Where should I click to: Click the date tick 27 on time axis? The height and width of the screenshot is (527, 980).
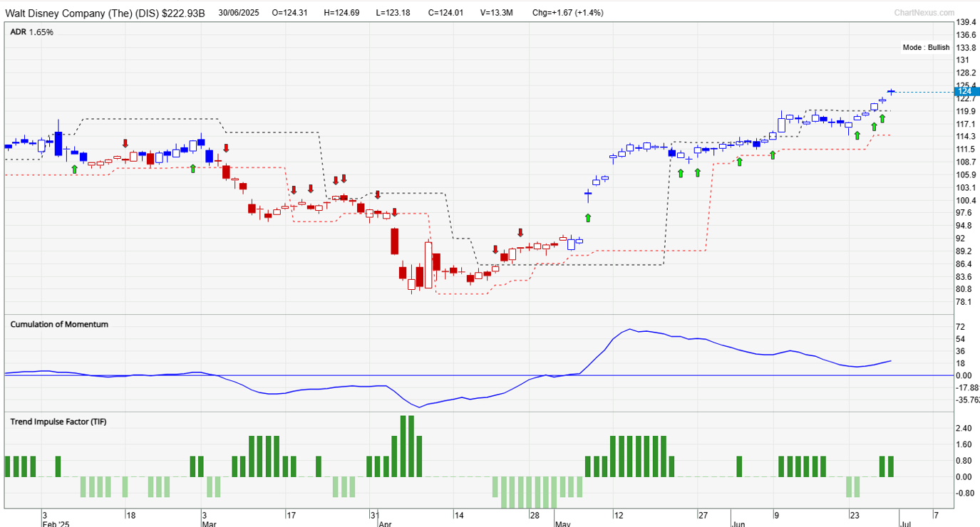pyautogui.click(x=703, y=514)
